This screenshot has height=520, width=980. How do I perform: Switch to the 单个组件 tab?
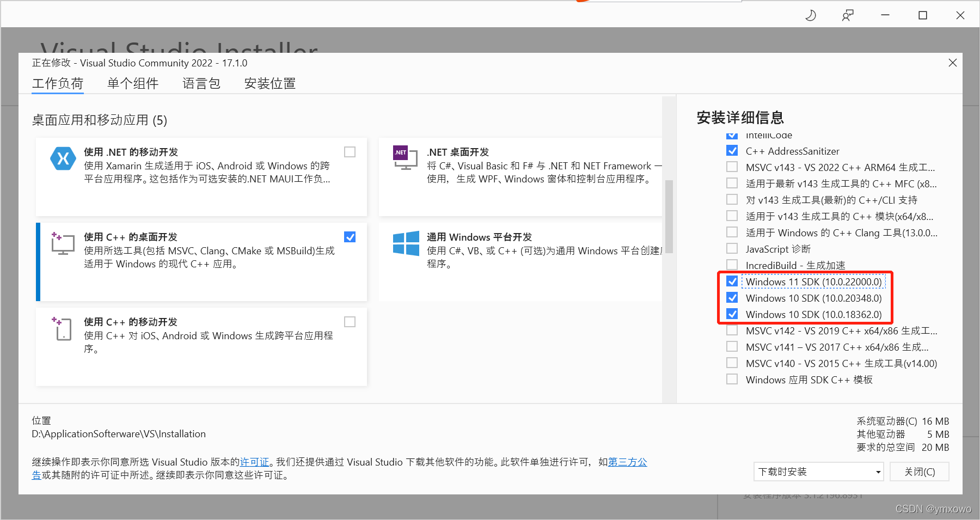133,83
